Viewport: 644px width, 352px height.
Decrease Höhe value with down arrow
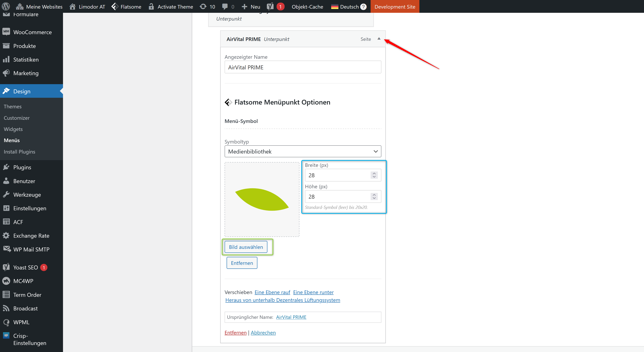coord(374,198)
